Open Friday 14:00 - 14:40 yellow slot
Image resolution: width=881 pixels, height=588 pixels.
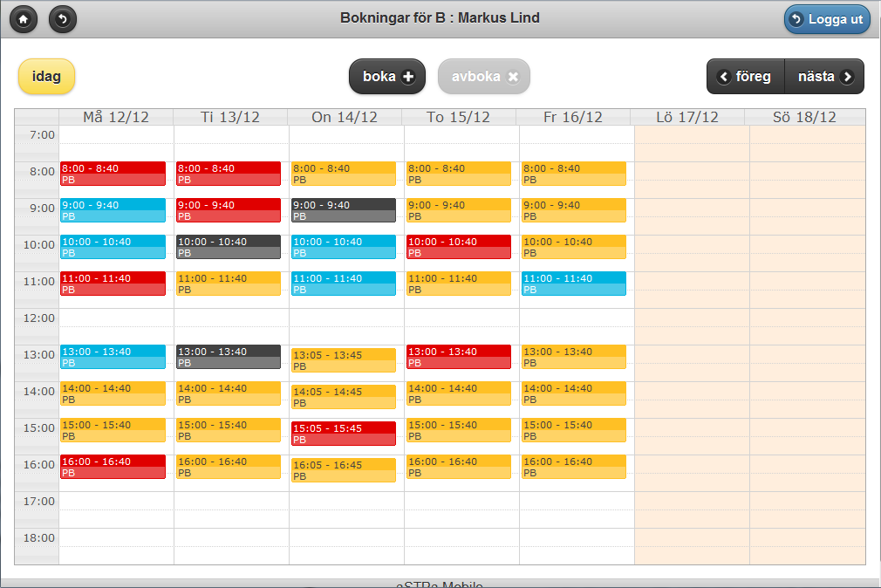click(574, 393)
